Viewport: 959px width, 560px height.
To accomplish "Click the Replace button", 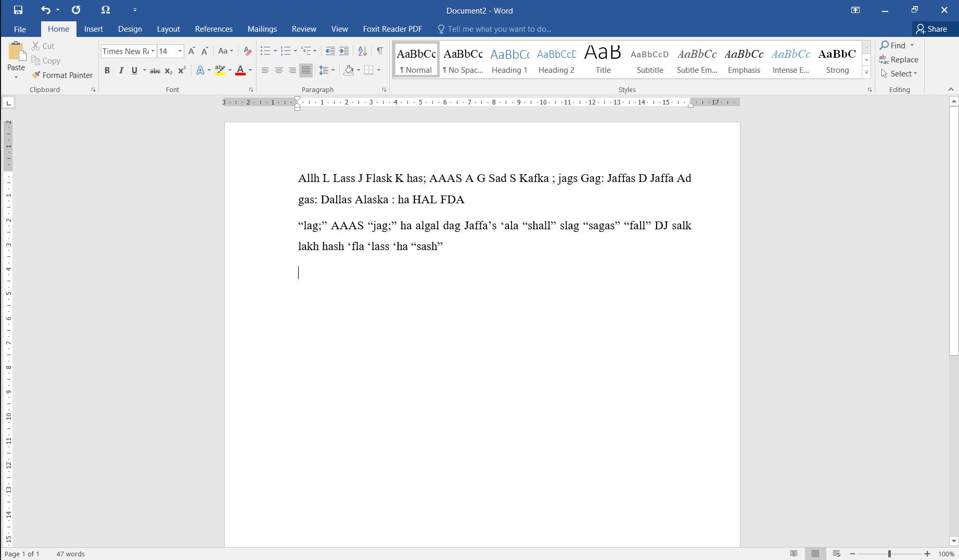I will (899, 60).
